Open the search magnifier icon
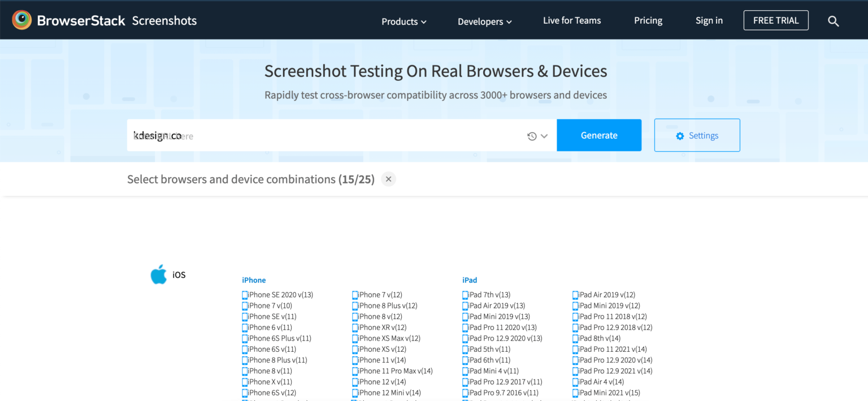 (x=833, y=21)
